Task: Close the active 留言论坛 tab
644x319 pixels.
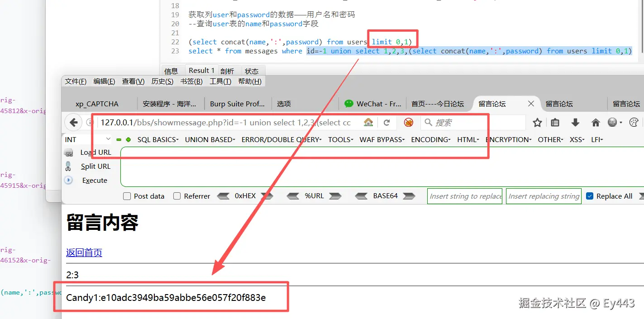Action: 531,104
